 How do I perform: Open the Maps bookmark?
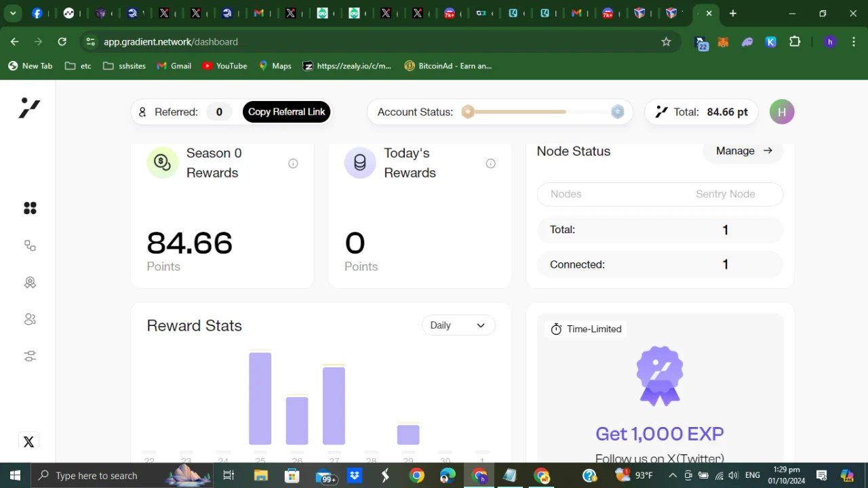tap(275, 66)
